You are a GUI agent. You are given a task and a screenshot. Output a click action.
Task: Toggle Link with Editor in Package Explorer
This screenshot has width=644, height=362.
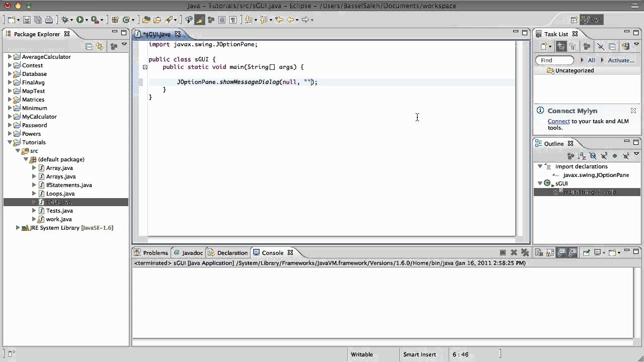click(100, 46)
